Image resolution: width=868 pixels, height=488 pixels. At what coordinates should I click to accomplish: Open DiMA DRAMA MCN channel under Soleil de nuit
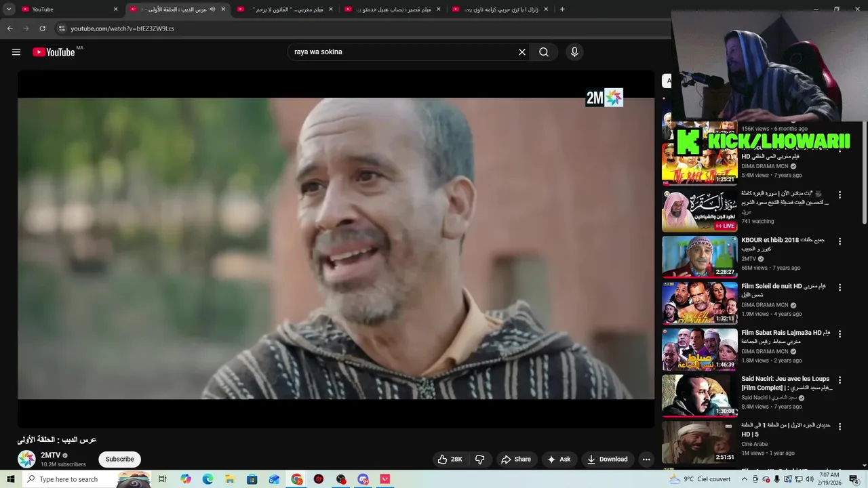765,305
